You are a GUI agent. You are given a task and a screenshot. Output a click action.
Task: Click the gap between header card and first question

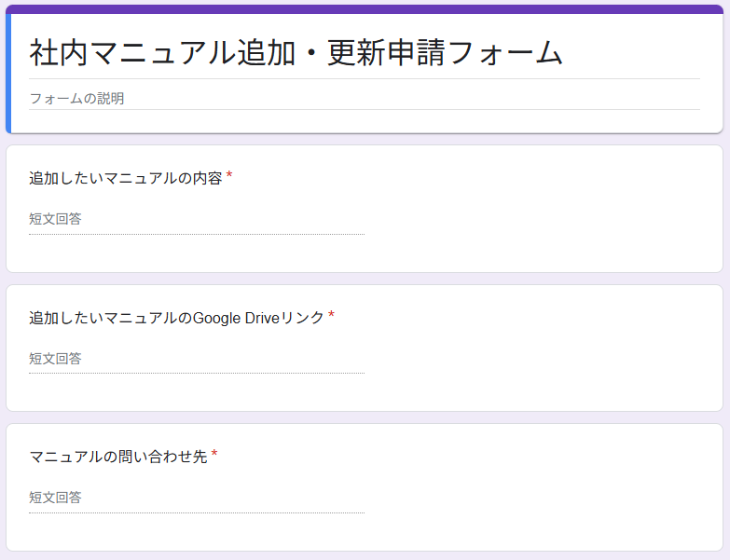click(x=364, y=139)
